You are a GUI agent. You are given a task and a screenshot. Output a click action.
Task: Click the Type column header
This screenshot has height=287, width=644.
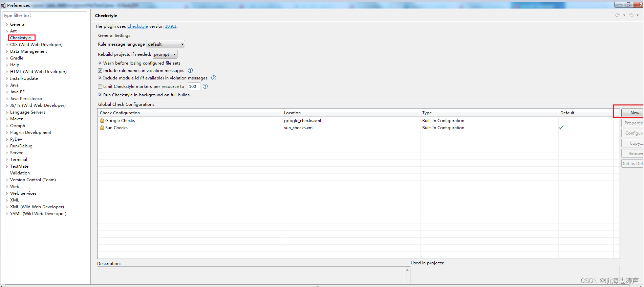[x=489, y=113]
